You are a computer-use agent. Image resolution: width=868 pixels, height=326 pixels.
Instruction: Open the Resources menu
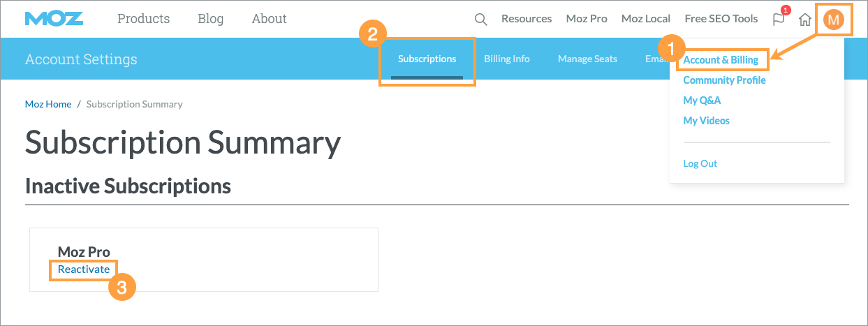tap(527, 19)
